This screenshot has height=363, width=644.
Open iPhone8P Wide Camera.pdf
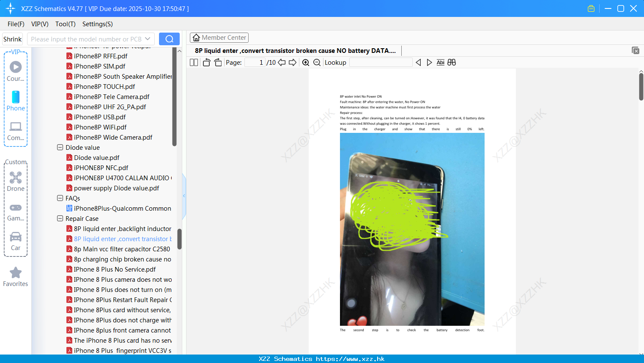(113, 137)
